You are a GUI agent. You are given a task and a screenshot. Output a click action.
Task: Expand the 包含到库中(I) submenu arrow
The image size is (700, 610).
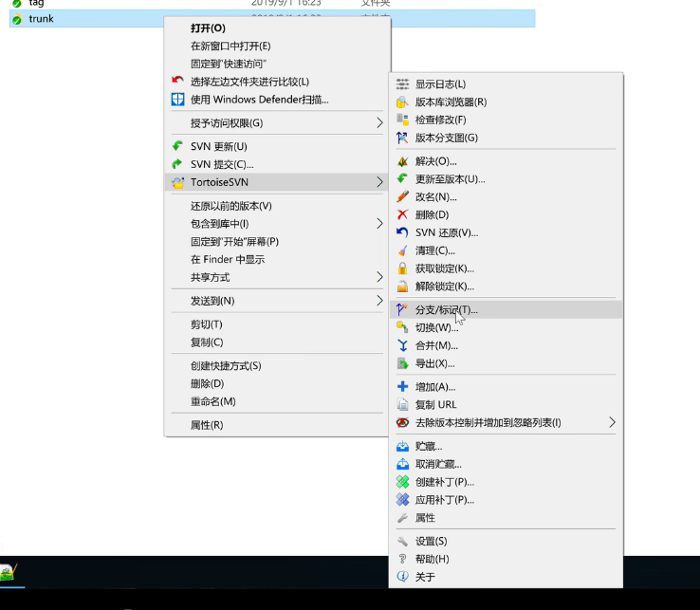(x=379, y=224)
